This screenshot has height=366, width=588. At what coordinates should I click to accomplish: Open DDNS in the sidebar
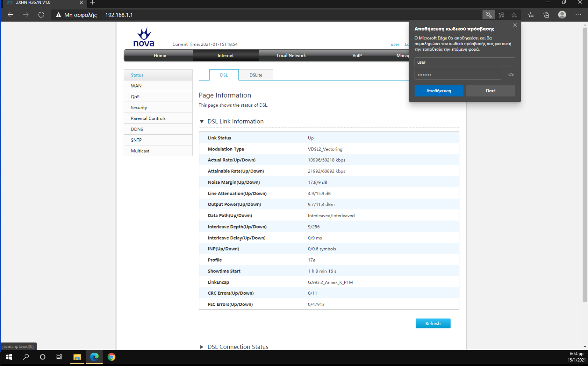(158, 129)
